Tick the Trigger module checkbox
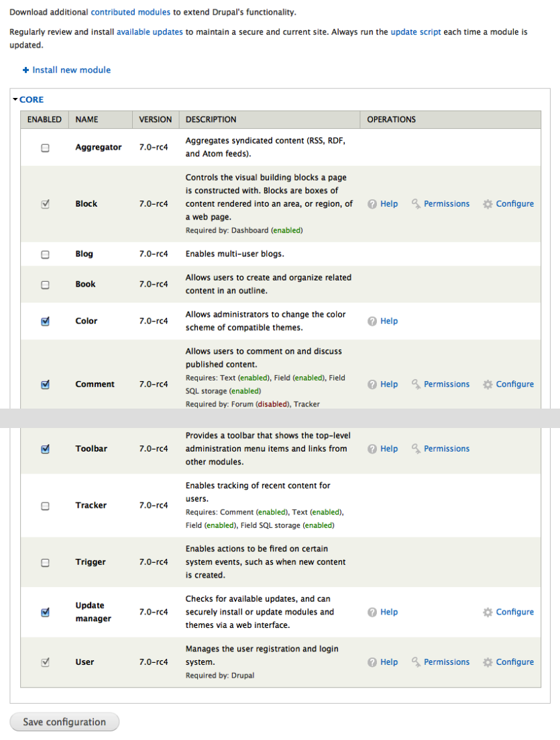This screenshot has width=560, height=740. [46, 563]
